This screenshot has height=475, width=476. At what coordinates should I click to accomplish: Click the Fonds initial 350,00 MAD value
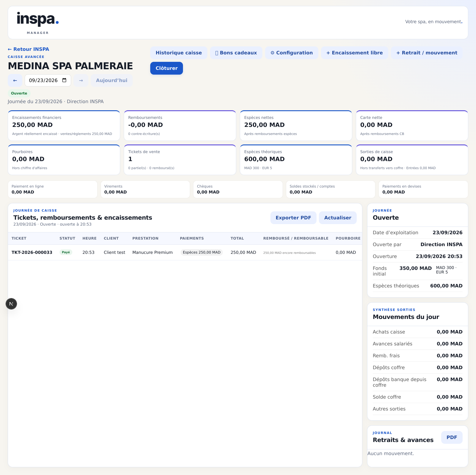click(415, 268)
